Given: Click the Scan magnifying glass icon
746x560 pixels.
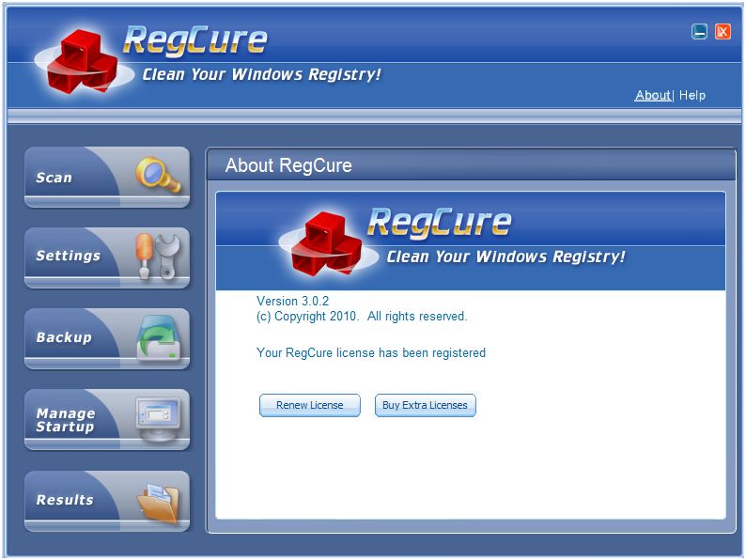Looking at the screenshot, I should click(158, 175).
